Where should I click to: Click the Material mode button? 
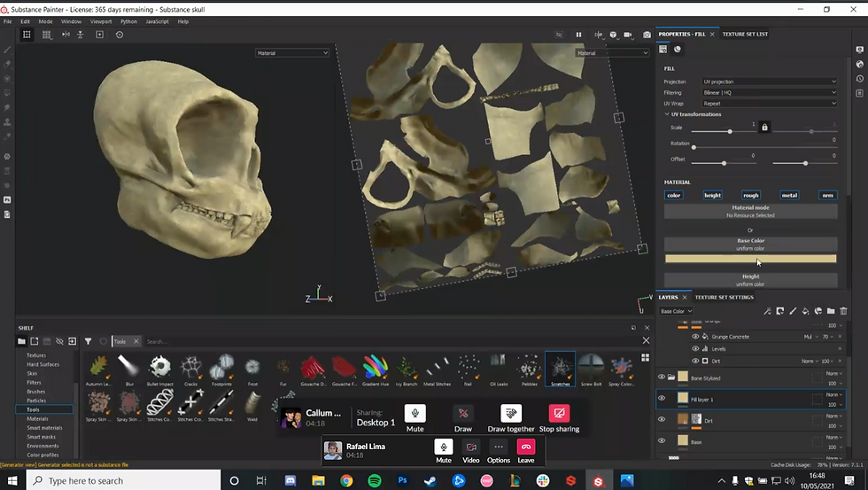pyautogui.click(x=750, y=211)
